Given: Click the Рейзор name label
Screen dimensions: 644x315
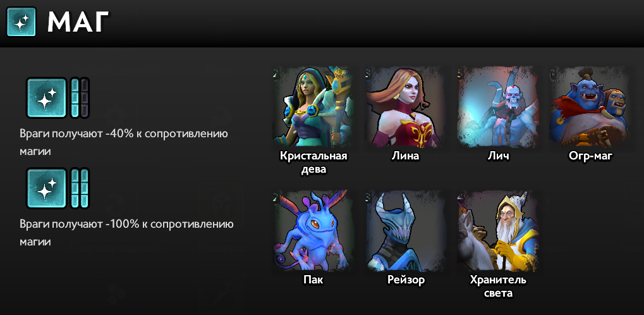Looking at the screenshot, I should [406, 280].
